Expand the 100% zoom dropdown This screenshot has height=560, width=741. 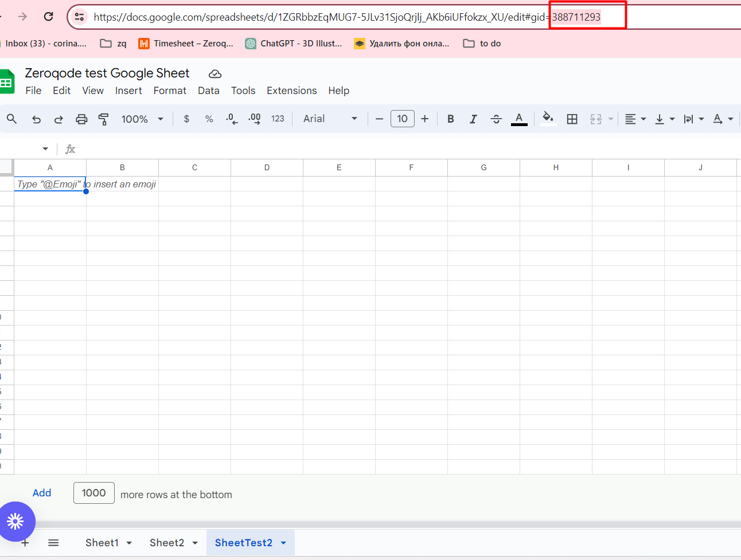[x=142, y=119]
